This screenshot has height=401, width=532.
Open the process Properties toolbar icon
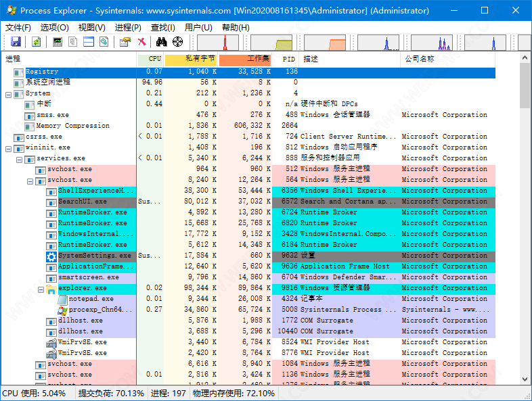click(x=125, y=42)
